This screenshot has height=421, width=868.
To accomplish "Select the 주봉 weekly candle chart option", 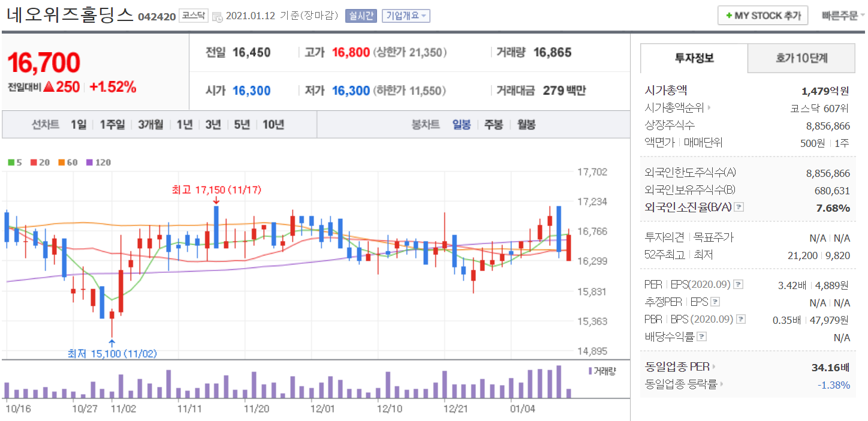I will click(x=493, y=125).
